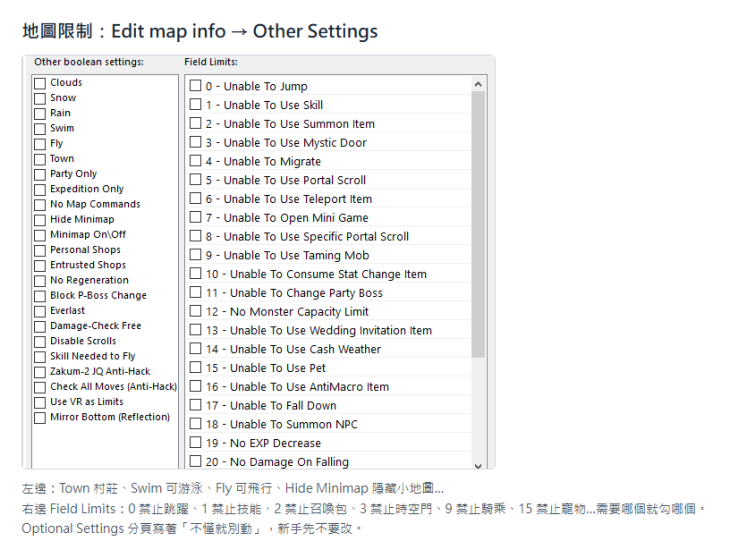Screen dimensions: 730x558
Task: Enable Expedition Only checkbox
Action: (x=40, y=190)
